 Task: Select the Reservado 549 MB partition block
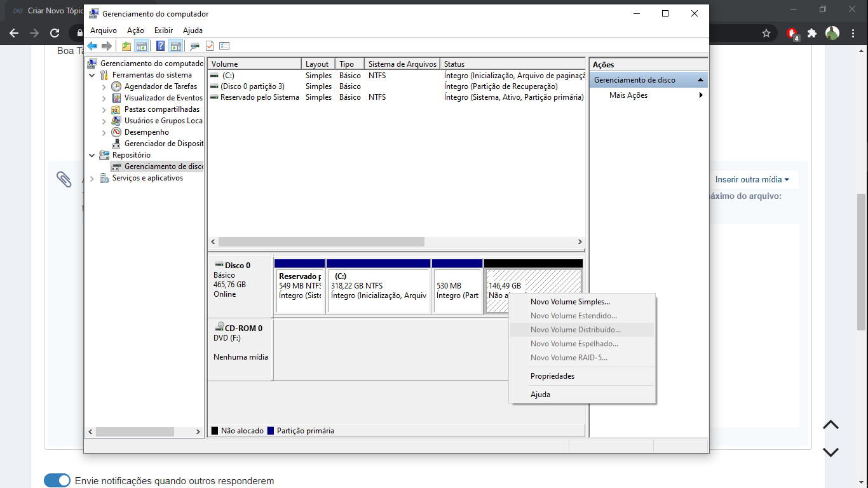tap(299, 286)
